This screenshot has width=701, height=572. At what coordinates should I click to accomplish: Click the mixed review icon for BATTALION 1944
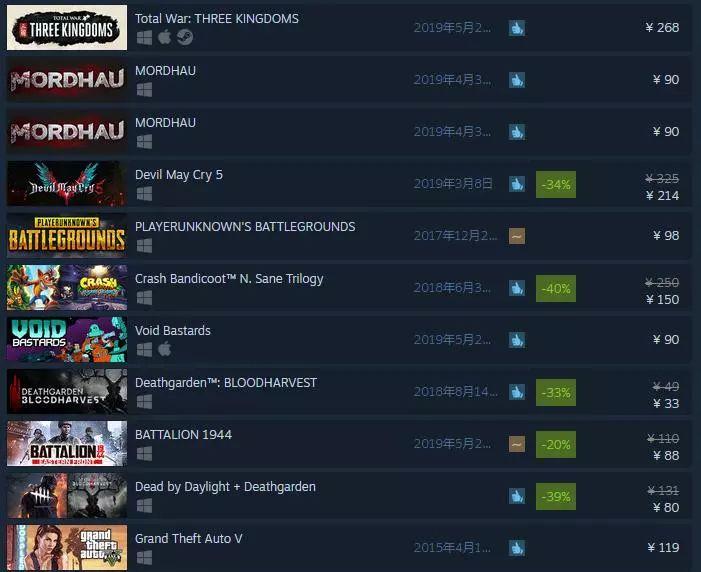tap(517, 444)
